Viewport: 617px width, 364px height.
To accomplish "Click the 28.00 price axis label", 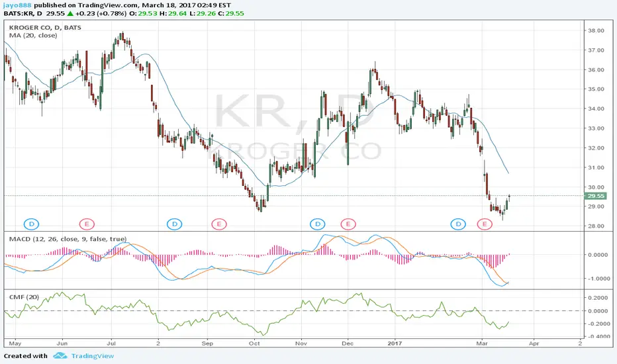I will click(x=596, y=226).
